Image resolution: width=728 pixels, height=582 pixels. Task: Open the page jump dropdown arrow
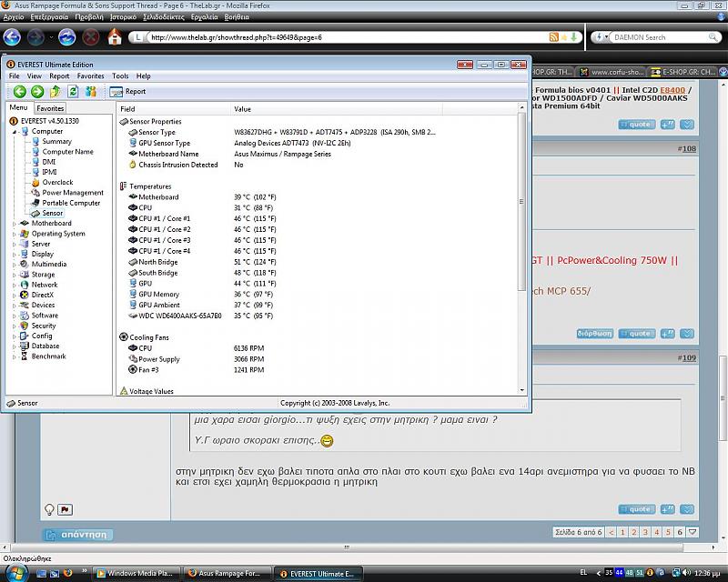click(693, 532)
